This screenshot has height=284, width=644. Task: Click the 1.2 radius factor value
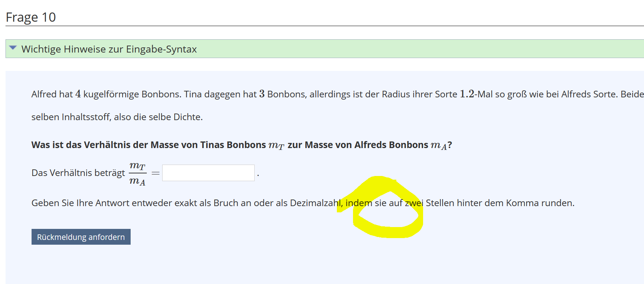click(467, 94)
